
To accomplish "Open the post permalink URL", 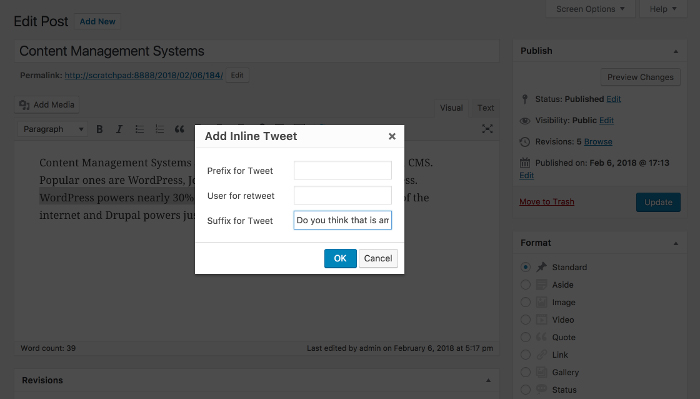I will (x=144, y=75).
